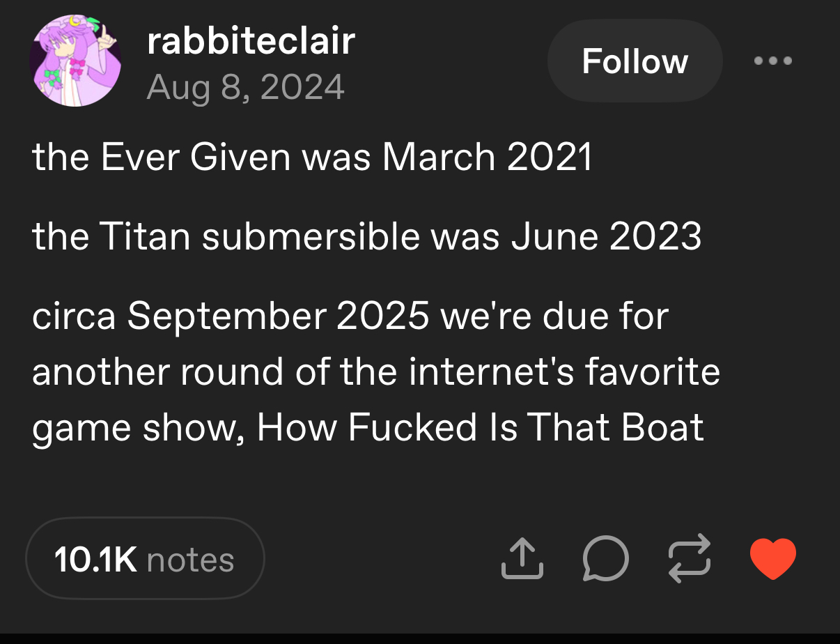
Task: Click the 'we're due for' phrase
Action: point(554,316)
